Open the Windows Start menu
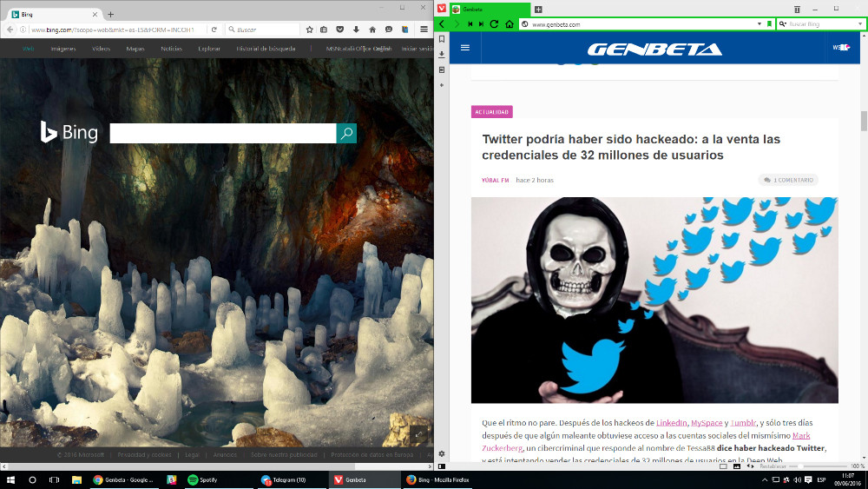Viewport: 868px width, 489px height. (x=10, y=479)
